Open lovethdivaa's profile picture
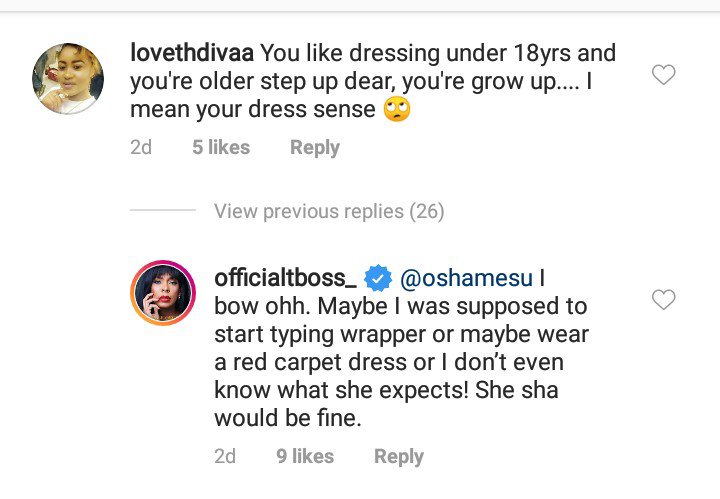 [x=69, y=79]
